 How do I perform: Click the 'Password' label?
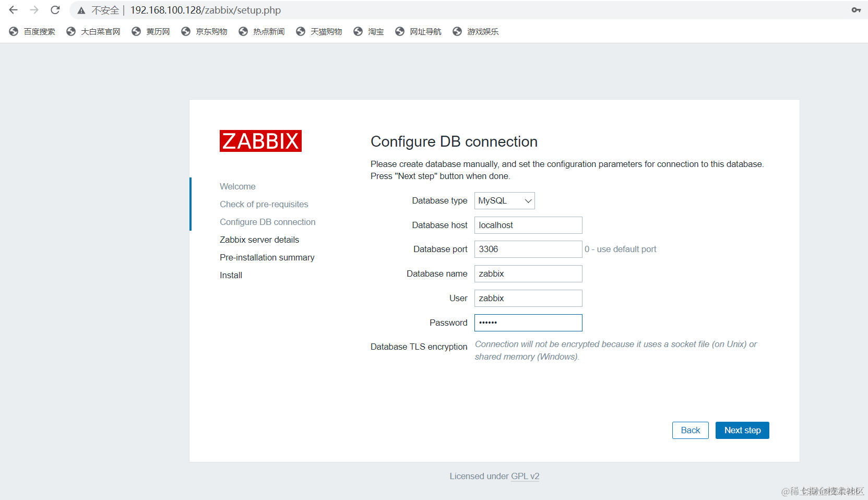tap(448, 323)
